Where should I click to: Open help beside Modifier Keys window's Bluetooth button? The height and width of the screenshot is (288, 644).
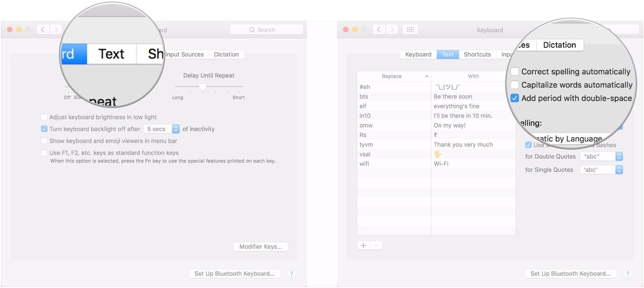291,274
